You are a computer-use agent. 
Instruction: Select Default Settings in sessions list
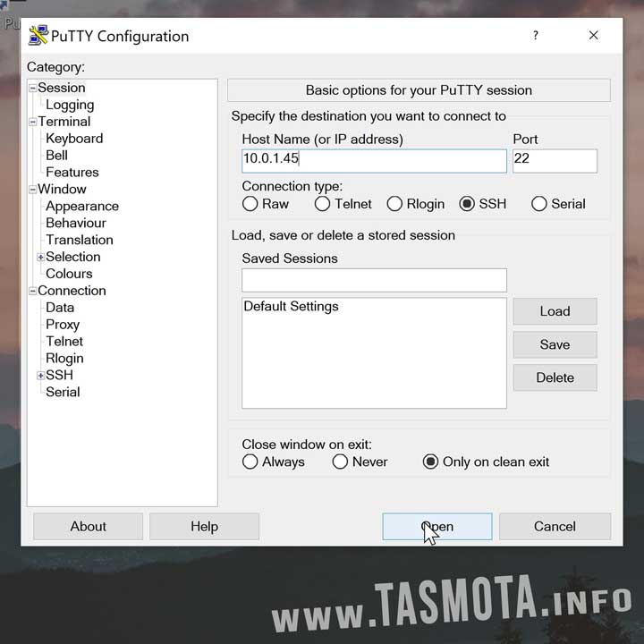pyautogui.click(x=292, y=307)
